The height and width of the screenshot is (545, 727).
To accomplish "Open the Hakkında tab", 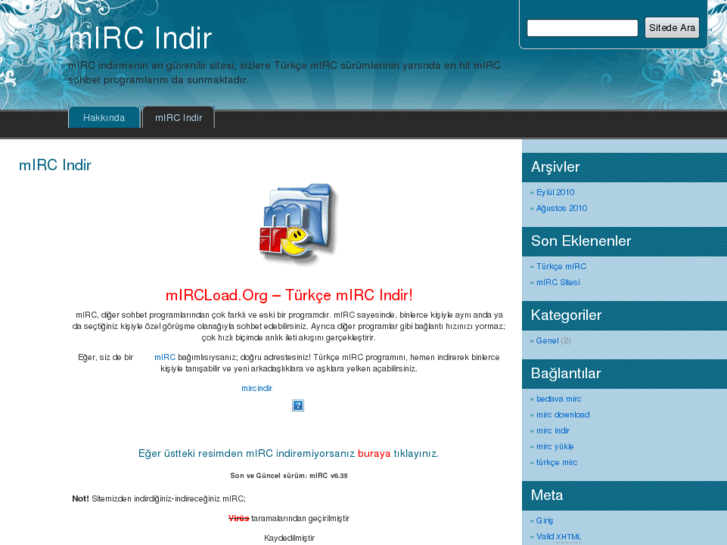I will [x=104, y=117].
